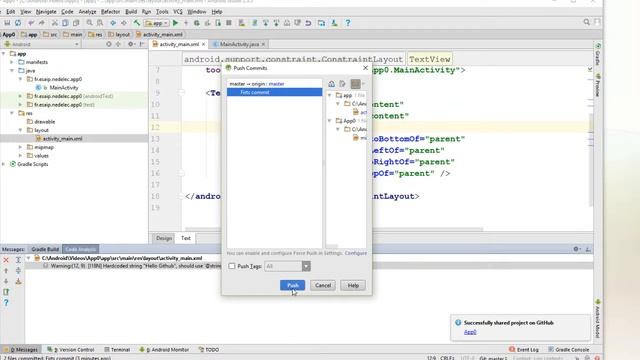640x360 pixels.
Task: Click the Undo arrow in the toolbar
Action: tap(31, 23)
